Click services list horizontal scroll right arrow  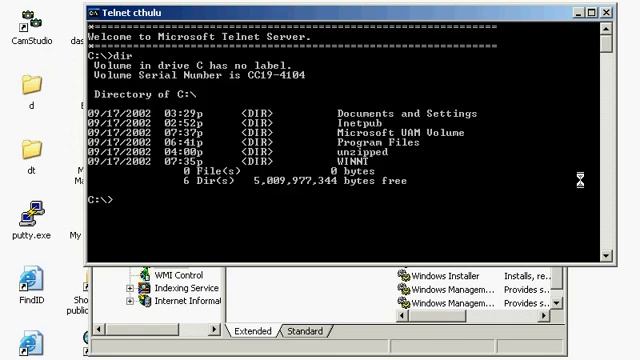coord(544,316)
